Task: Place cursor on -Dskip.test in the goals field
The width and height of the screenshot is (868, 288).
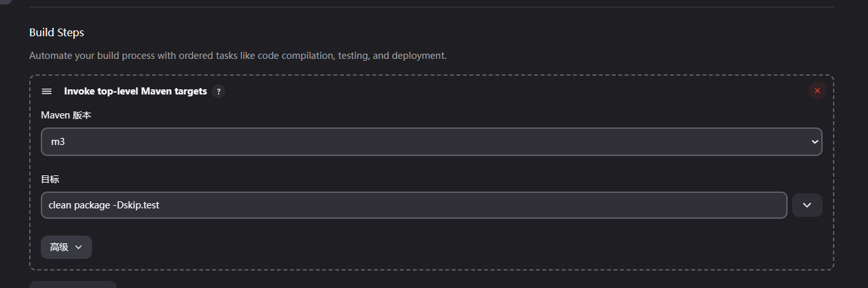Action: click(136, 205)
